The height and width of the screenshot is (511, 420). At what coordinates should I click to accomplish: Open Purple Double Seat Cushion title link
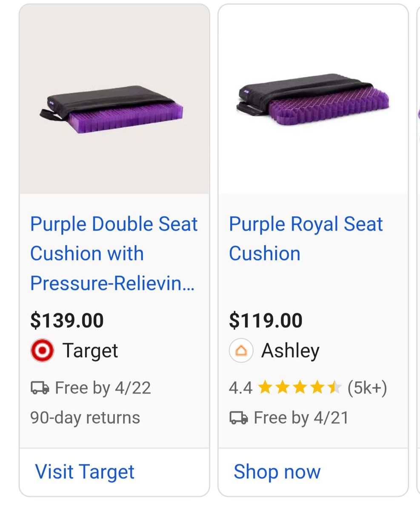[114, 253]
